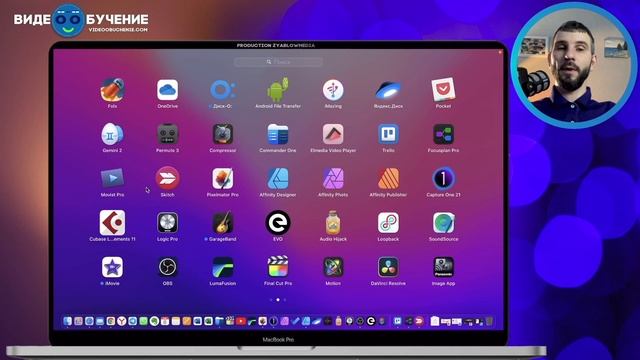Launch Audio Hijack

(333, 223)
